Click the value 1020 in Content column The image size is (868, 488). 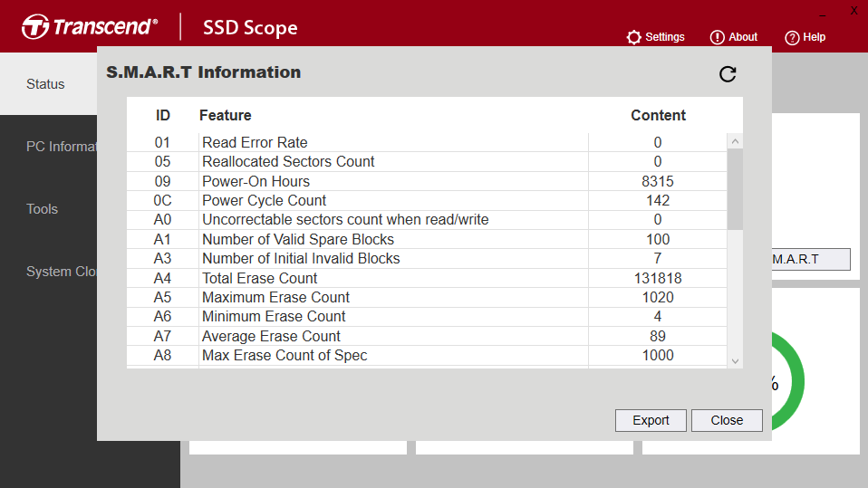[x=658, y=297]
